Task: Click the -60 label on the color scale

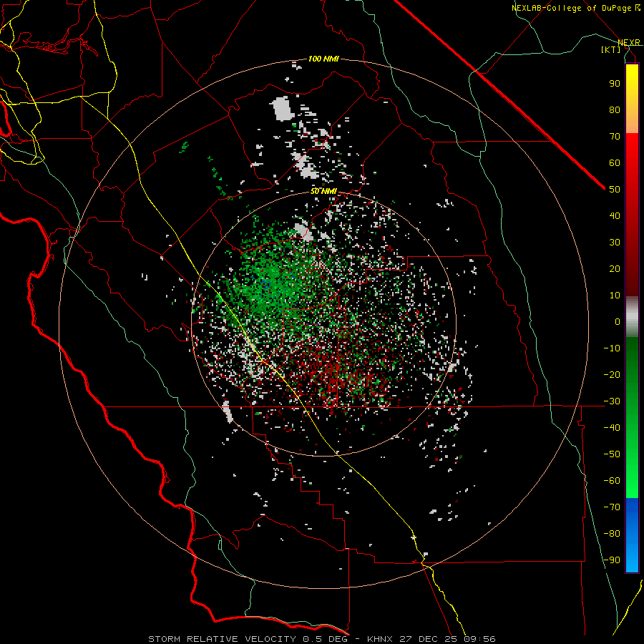Action: [x=612, y=481]
